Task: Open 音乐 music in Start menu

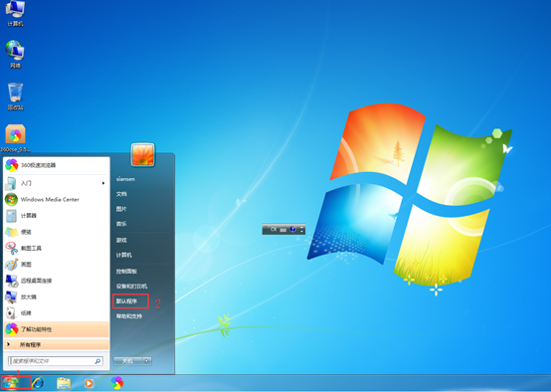Action: coord(121,224)
